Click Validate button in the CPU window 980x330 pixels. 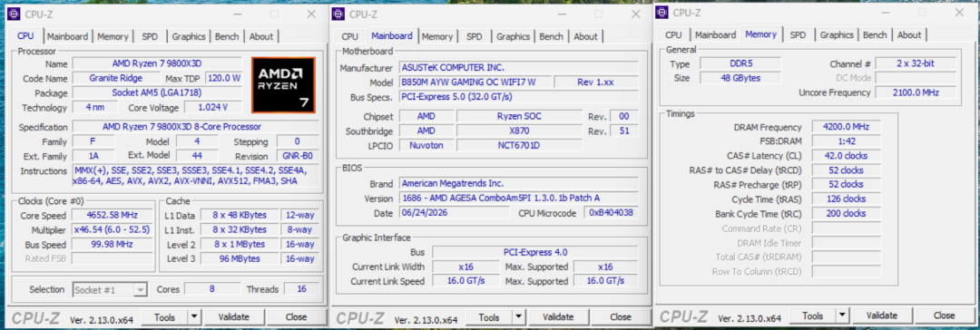234,317
